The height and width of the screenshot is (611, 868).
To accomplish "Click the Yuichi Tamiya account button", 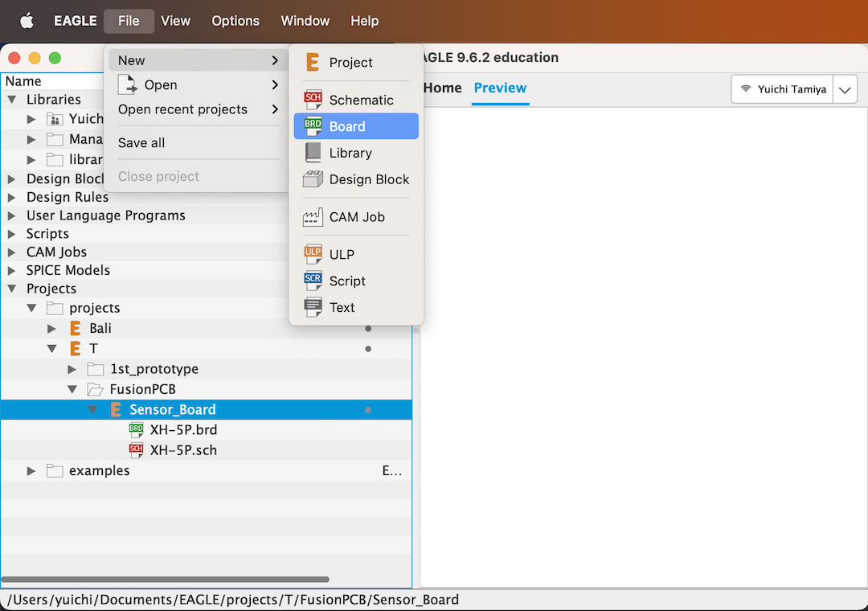I will [x=782, y=89].
